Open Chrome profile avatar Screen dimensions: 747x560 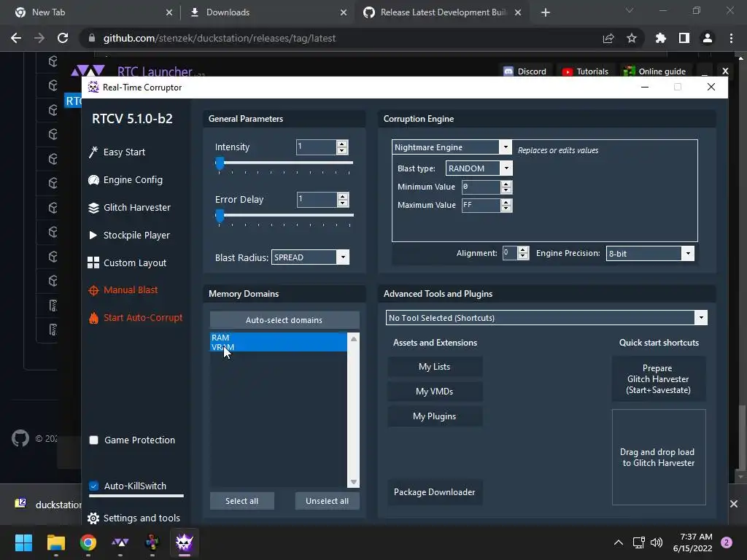click(x=708, y=38)
